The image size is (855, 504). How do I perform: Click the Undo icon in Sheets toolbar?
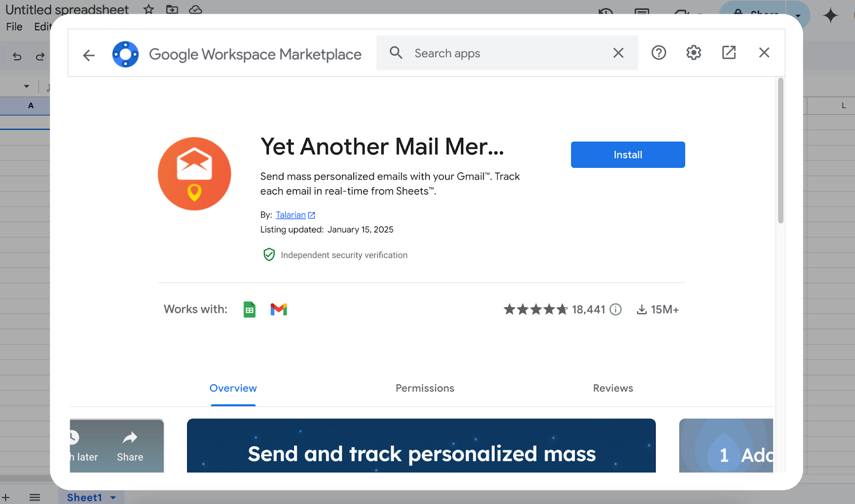(17, 56)
